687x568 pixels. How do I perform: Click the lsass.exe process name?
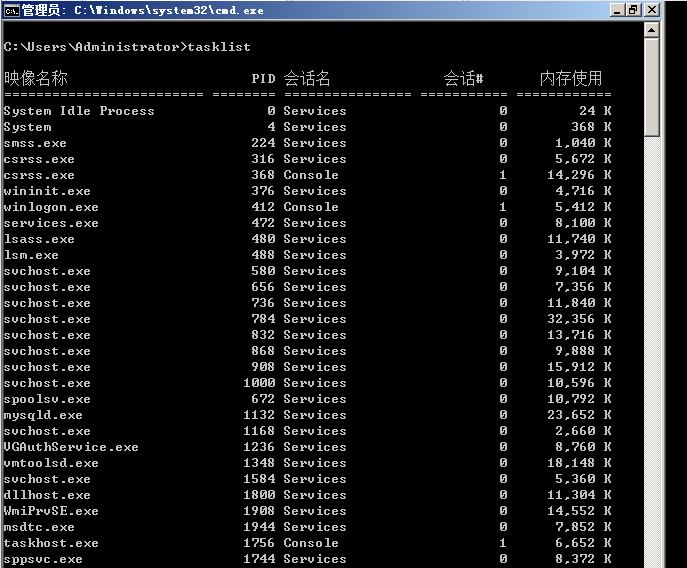(x=39, y=239)
